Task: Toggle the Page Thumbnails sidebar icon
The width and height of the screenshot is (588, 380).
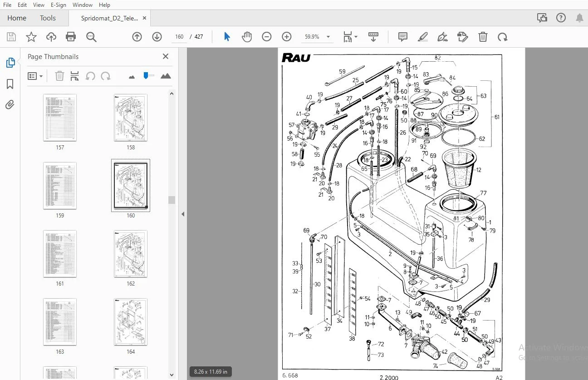Action: 10,63
